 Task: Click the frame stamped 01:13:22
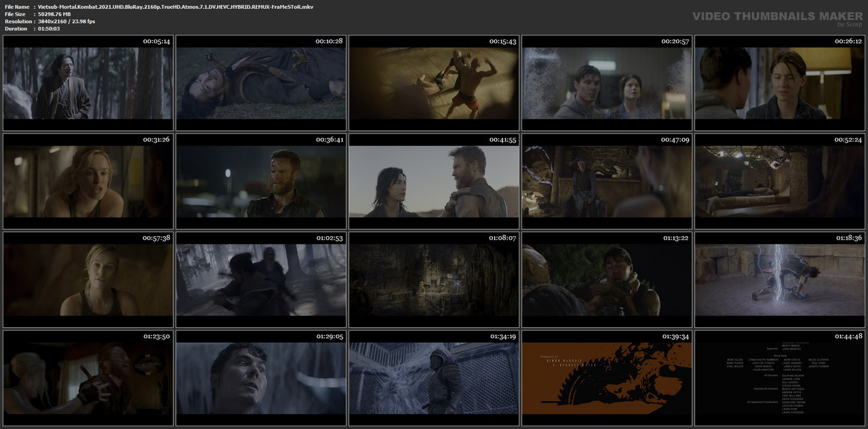pos(606,279)
